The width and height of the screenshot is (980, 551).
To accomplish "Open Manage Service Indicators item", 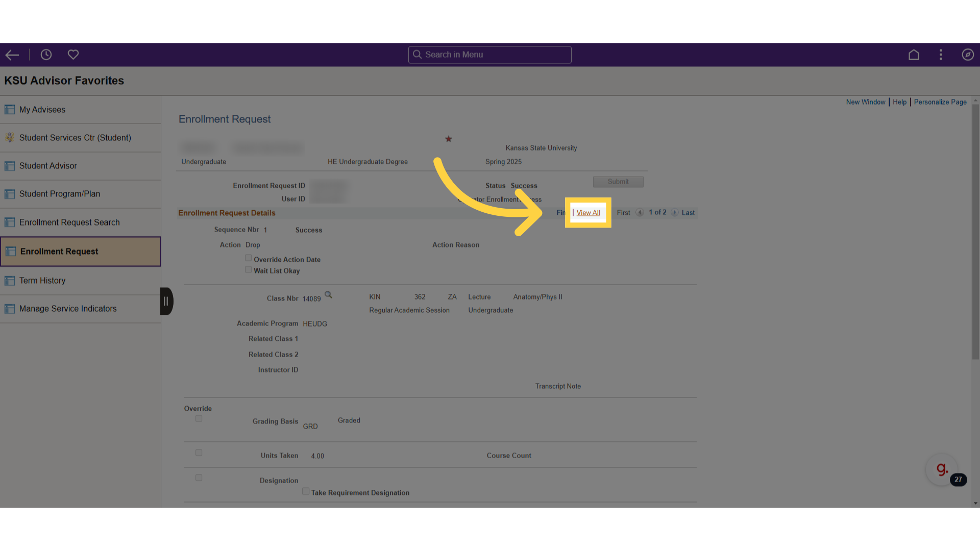I will point(81,309).
